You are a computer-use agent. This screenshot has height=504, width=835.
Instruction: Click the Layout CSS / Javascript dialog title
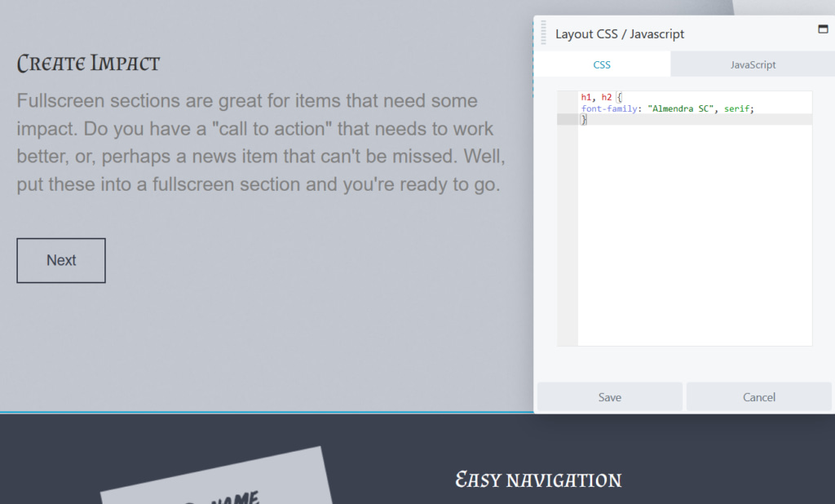(x=619, y=33)
